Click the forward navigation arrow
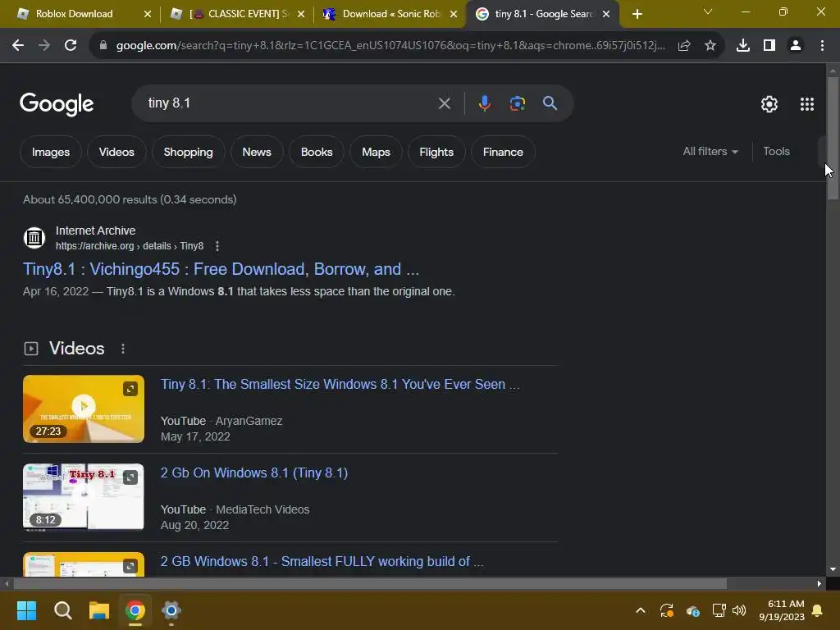The width and height of the screenshot is (840, 630). tap(44, 46)
